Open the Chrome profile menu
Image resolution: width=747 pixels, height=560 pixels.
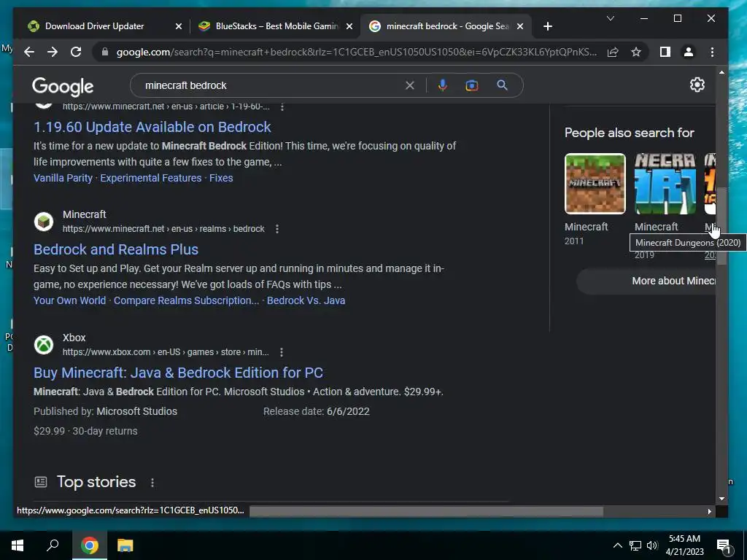click(x=689, y=52)
